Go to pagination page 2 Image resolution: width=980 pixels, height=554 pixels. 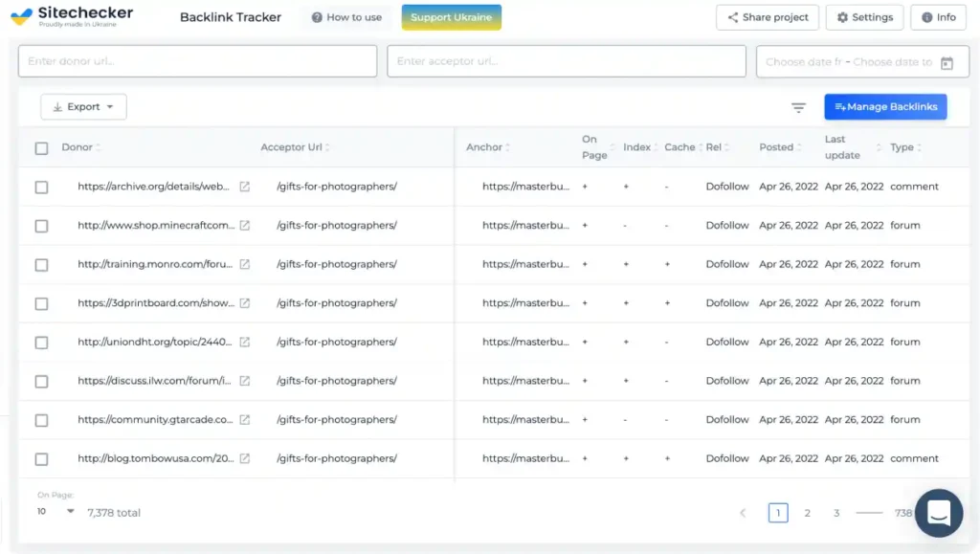(807, 513)
